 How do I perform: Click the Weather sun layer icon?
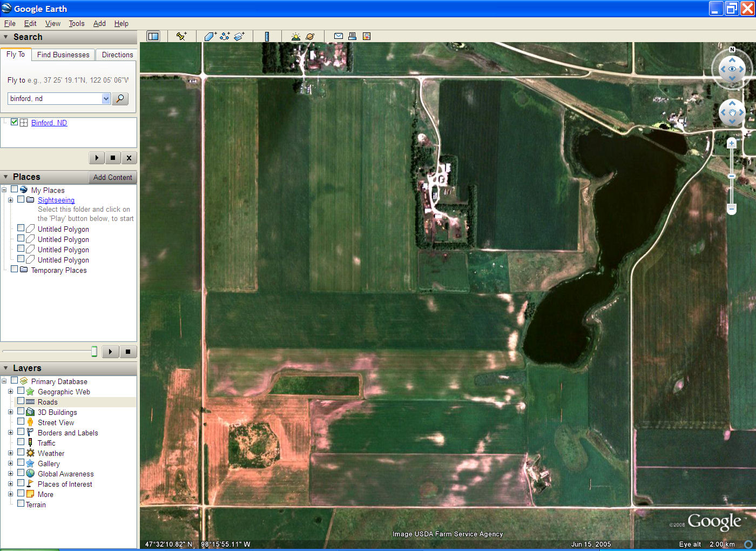coord(30,453)
